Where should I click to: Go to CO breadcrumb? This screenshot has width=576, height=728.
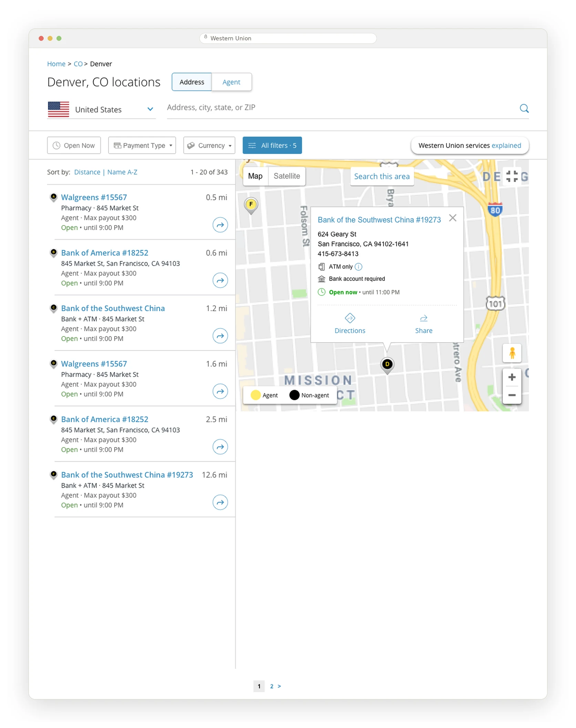coord(78,64)
